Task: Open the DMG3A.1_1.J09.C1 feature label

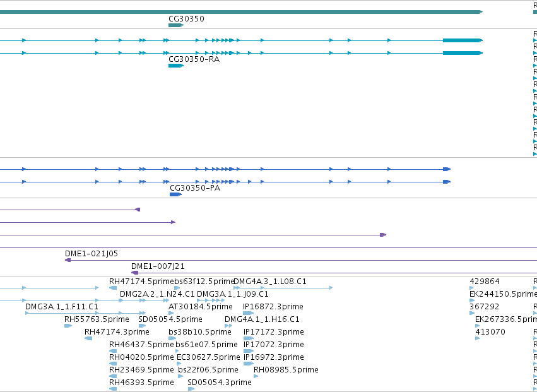Action: 233,294
